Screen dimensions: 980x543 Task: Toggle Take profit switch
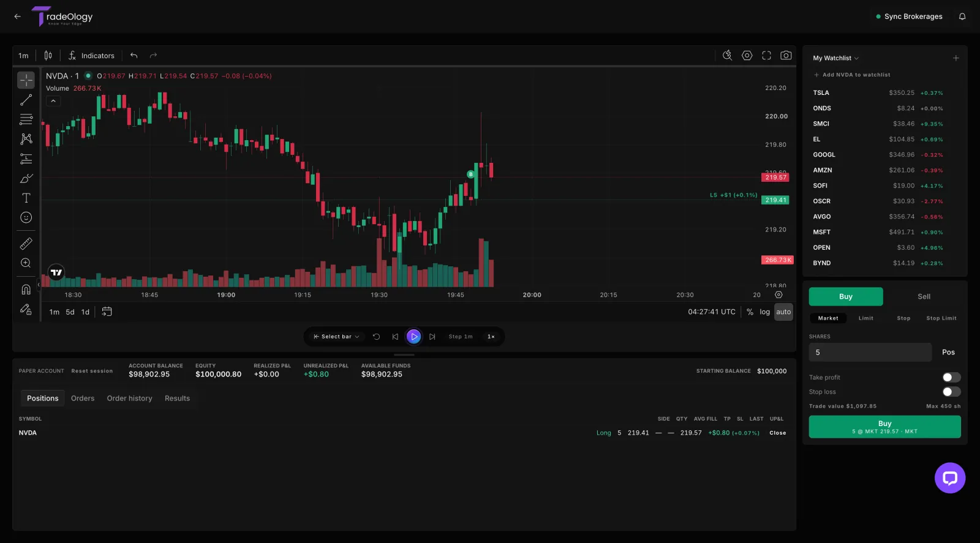(x=951, y=377)
